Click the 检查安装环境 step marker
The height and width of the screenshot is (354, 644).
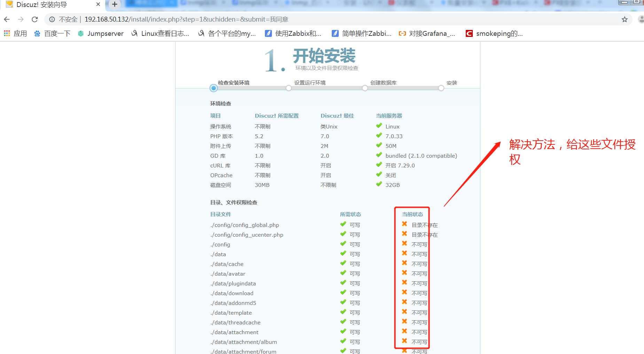(214, 88)
